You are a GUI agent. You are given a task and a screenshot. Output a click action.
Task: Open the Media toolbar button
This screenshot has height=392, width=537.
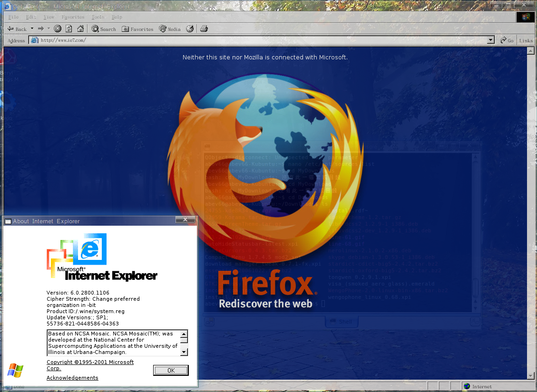coord(170,29)
